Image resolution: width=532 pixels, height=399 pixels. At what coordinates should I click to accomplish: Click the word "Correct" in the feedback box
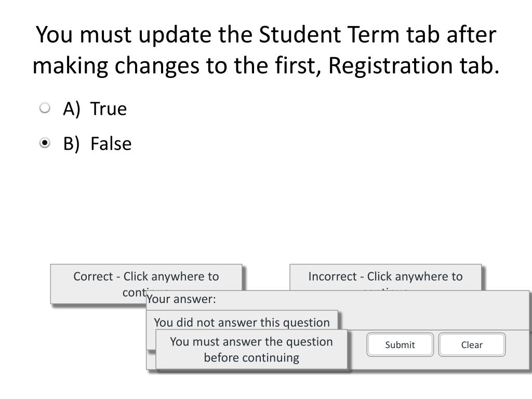click(94, 276)
